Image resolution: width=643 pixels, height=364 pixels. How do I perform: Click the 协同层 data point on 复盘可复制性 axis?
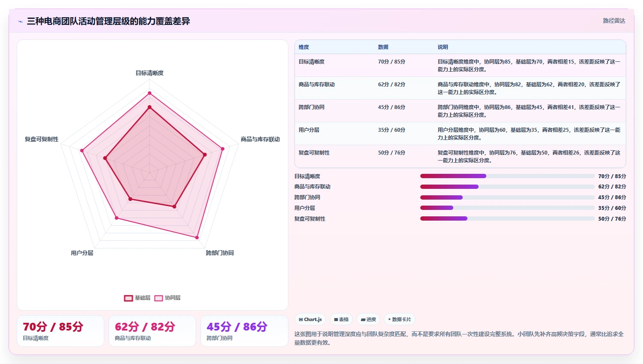point(82,151)
